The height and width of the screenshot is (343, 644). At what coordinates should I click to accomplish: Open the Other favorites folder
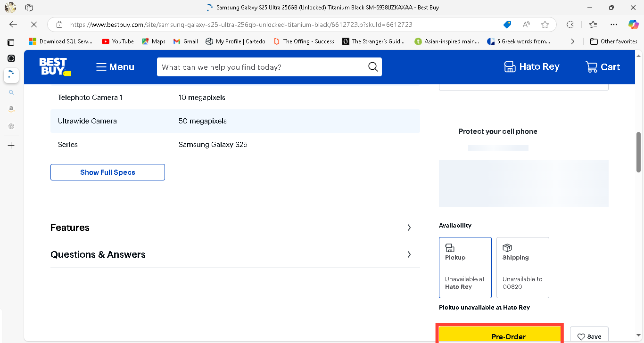point(614,41)
